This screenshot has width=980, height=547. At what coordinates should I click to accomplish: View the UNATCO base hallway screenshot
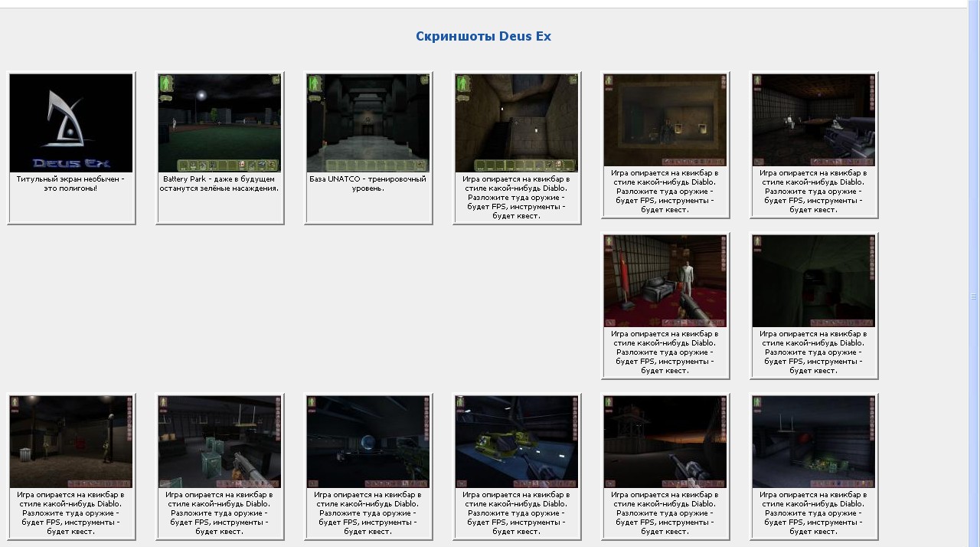pyautogui.click(x=368, y=123)
